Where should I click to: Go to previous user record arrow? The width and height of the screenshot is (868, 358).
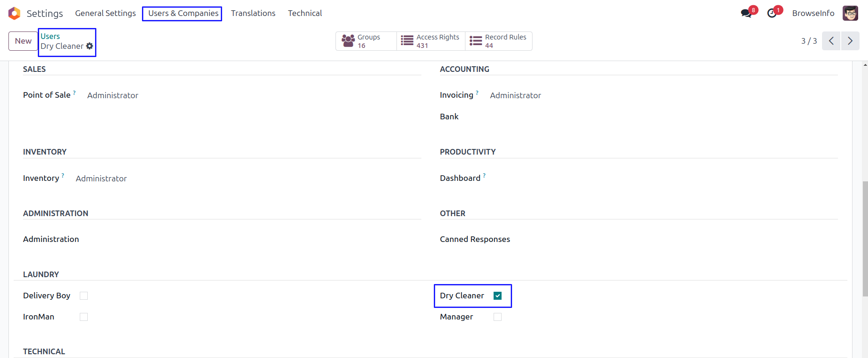[x=831, y=41]
